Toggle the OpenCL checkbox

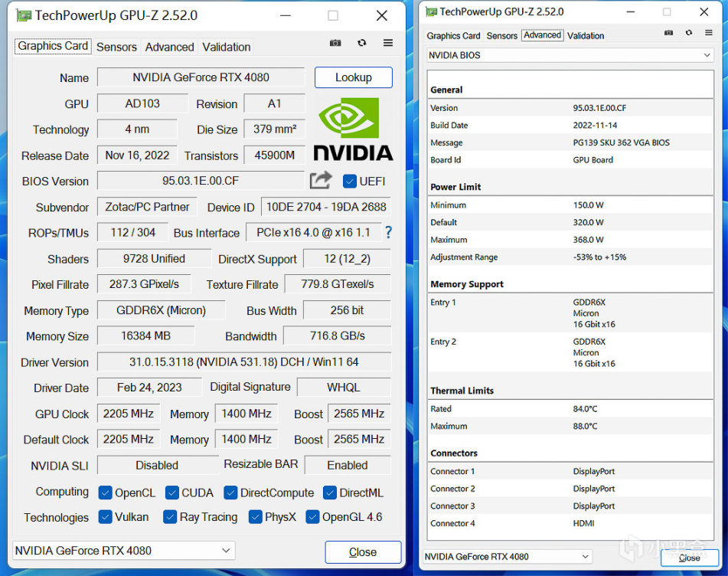tap(106, 493)
